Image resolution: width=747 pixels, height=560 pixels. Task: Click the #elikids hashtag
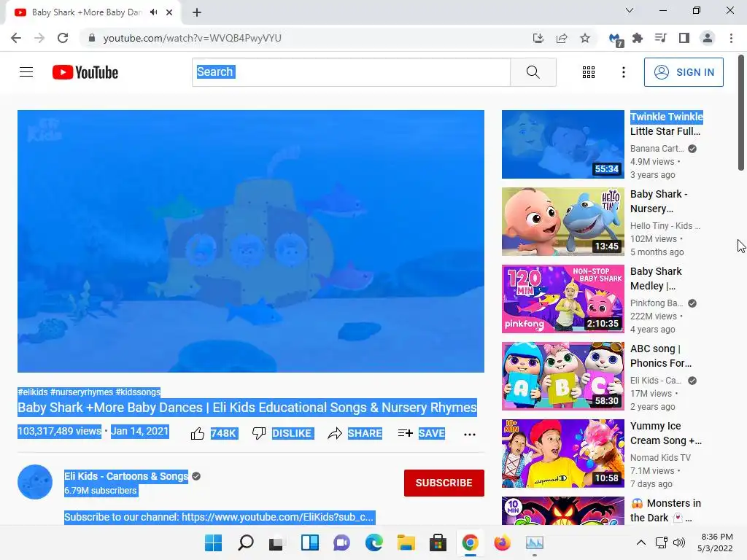pyautogui.click(x=33, y=392)
